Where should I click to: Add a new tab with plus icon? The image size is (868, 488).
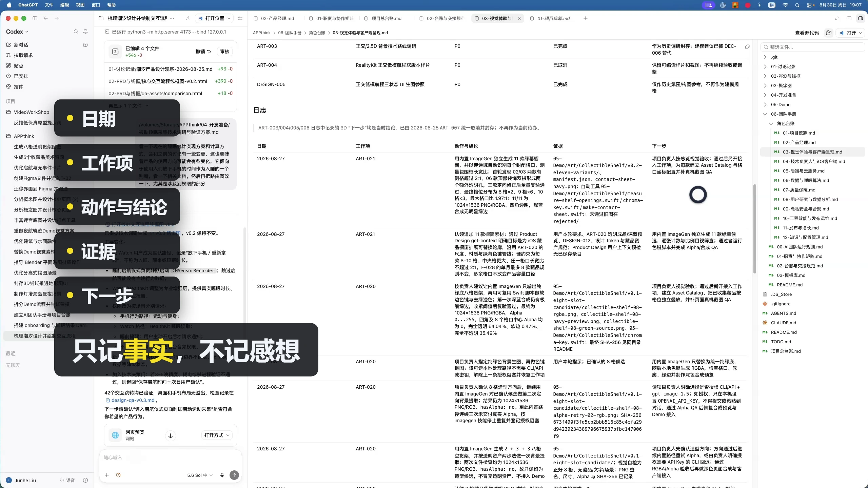tap(586, 18)
